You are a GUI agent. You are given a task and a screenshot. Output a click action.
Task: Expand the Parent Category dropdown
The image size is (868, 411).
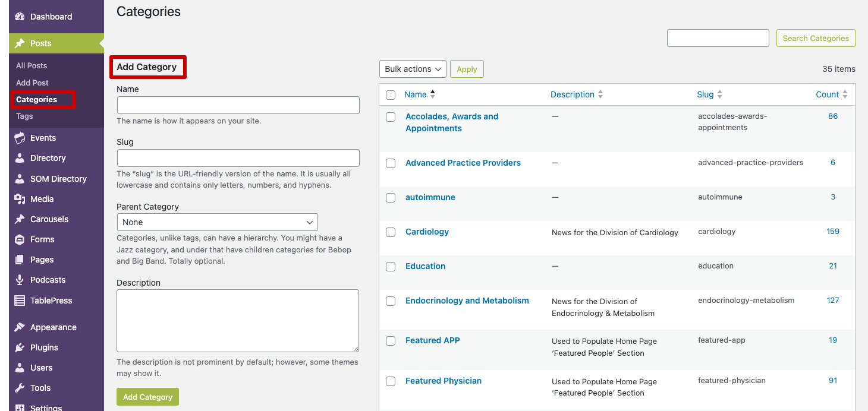pos(217,222)
